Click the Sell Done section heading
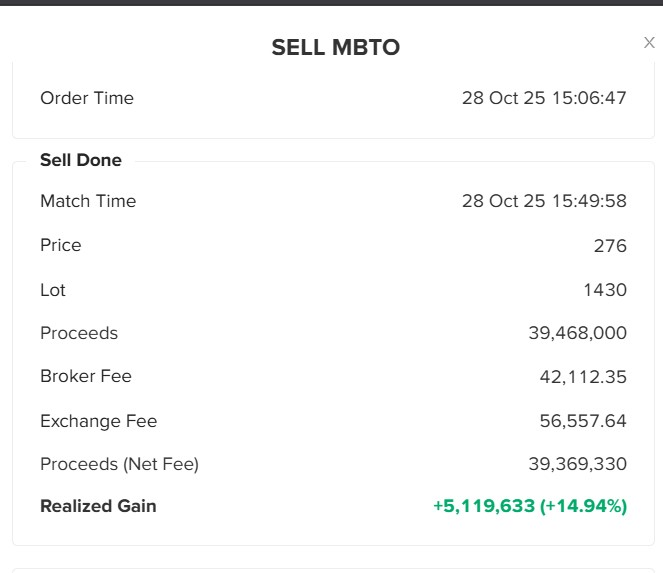 point(81,160)
